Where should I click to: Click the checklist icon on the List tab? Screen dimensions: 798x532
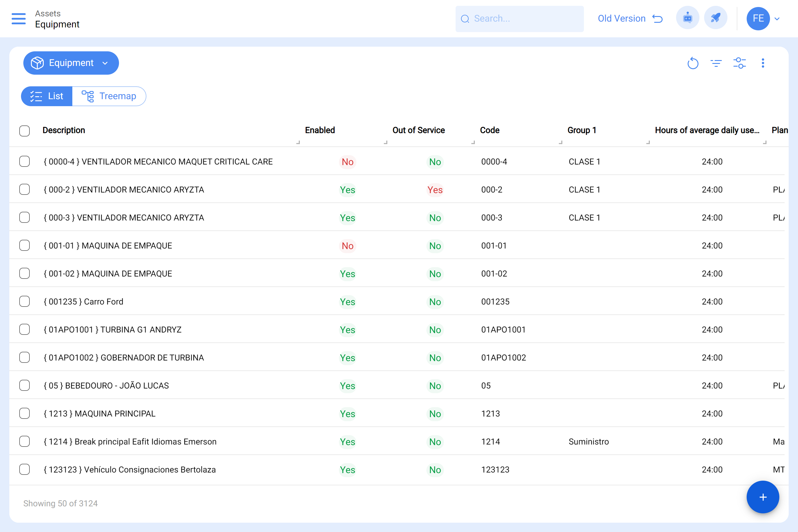tap(36, 96)
